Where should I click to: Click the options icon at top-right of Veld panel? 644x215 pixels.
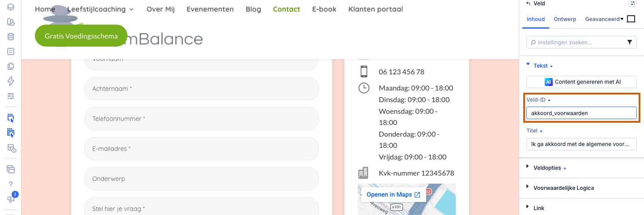[632, 3]
